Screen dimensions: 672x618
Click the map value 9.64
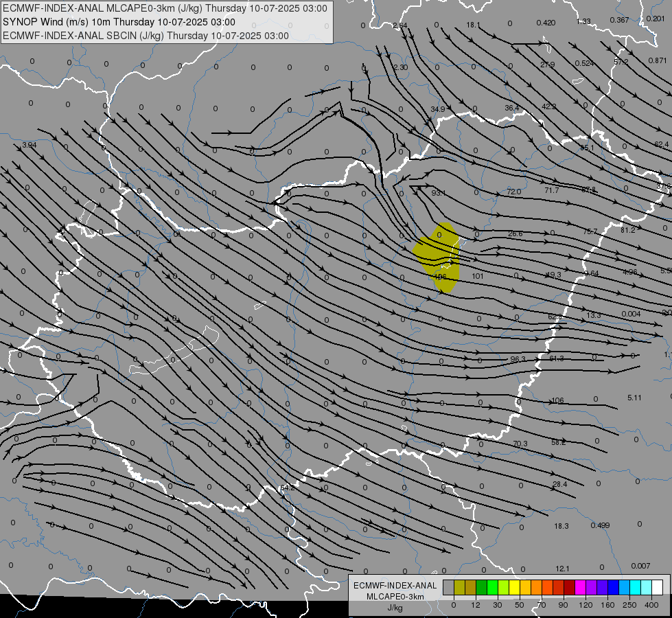[x=592, y=273]
